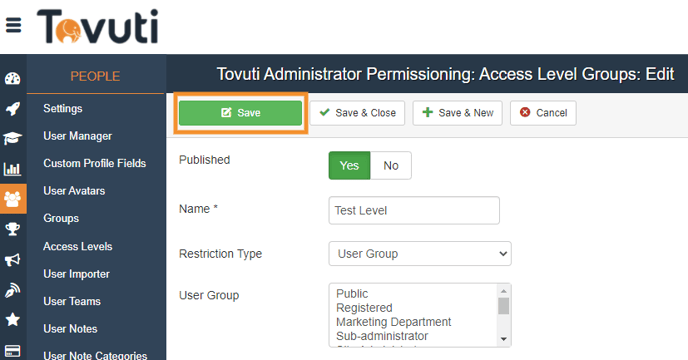This screenshot has height=360, width=688.
Task: Set Published to Yes
Action: pyautogui.click(x=349, y=166)
